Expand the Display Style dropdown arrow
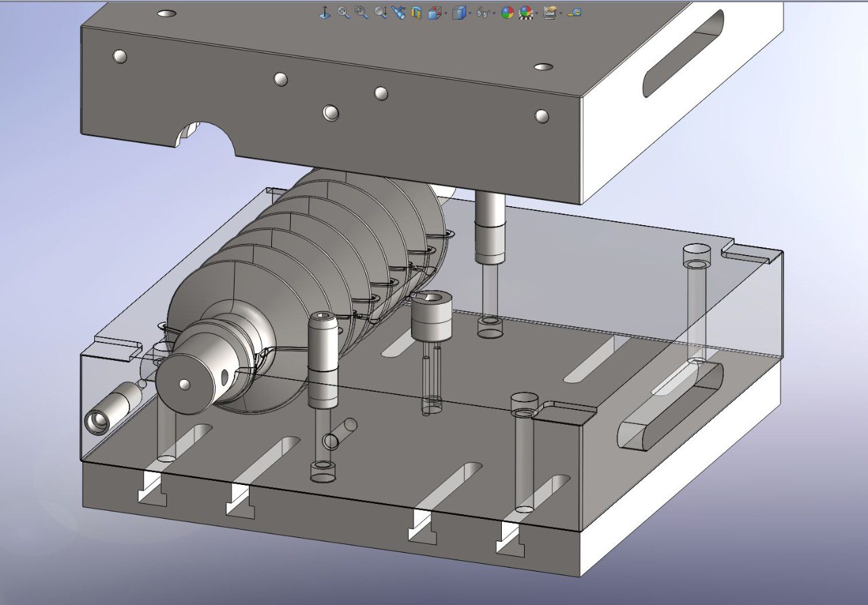868x605 pixels. (x=470, y=13)
